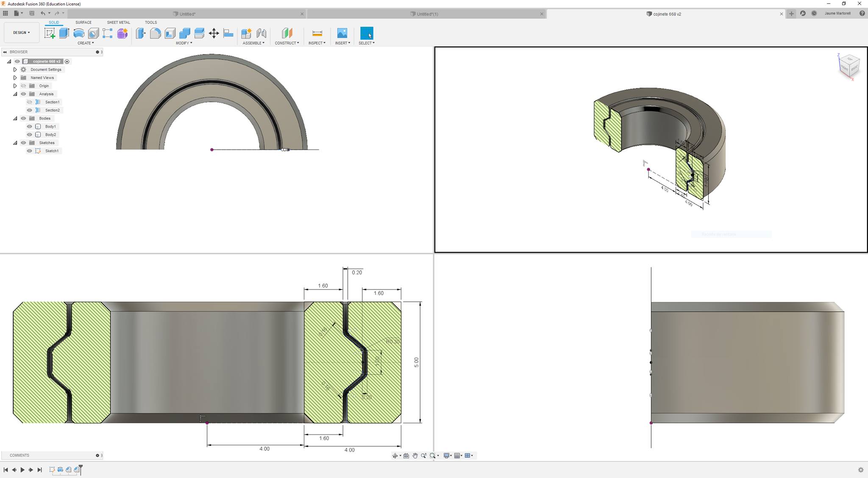Open timeline settings gear icon
868x478 pixels.
pyautogui.click(x=861, y=470)
